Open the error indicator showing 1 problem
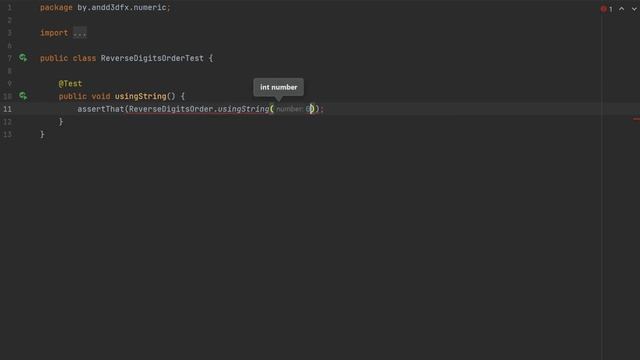This screenshot has height=360, width=640. tap(607, 9)
